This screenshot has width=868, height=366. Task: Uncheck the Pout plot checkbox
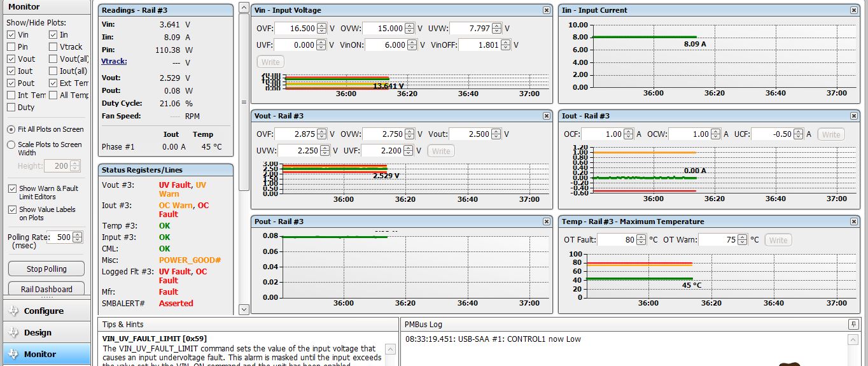(x=12, y=83)
